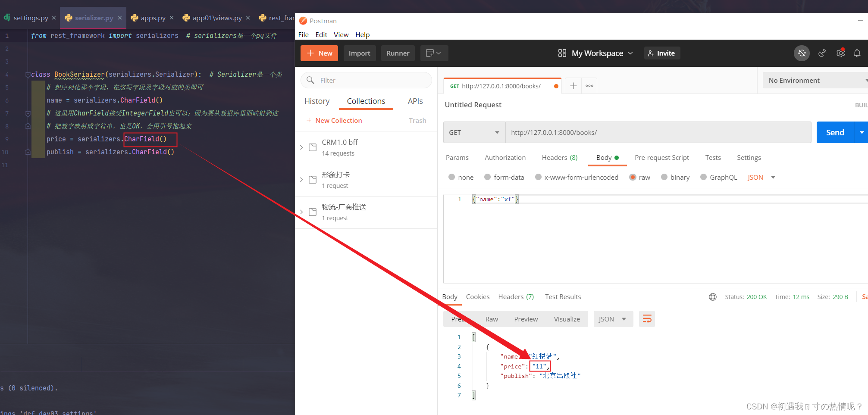Click the three-dot options icon beside the tab
This screenshot has height=415, width=868.
(x=589, y=85)
